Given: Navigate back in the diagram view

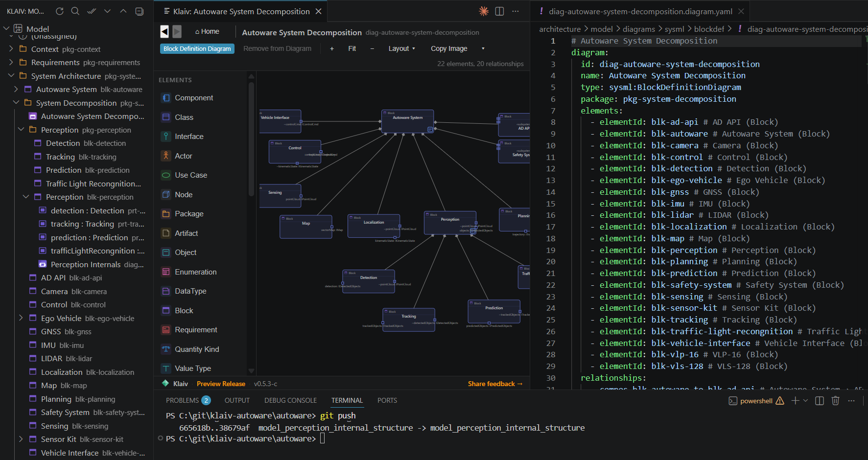Looking at the screenshot, I should tap(164, 31).
